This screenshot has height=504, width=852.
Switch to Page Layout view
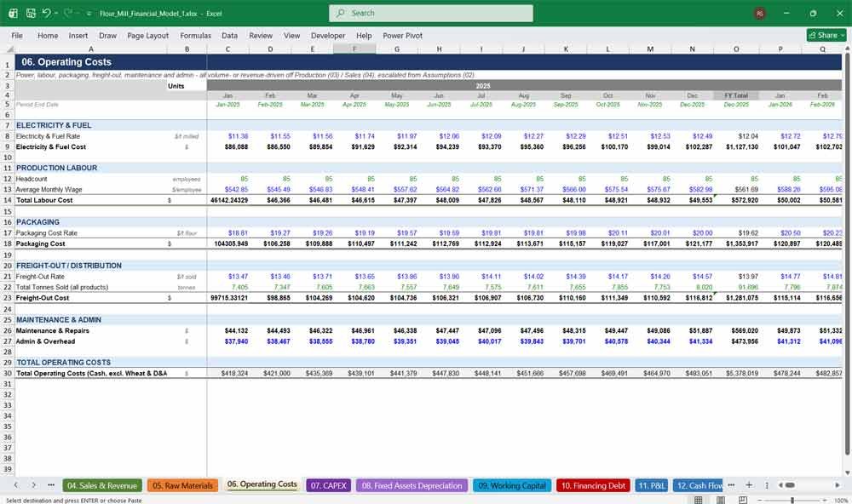click(721, 500)
